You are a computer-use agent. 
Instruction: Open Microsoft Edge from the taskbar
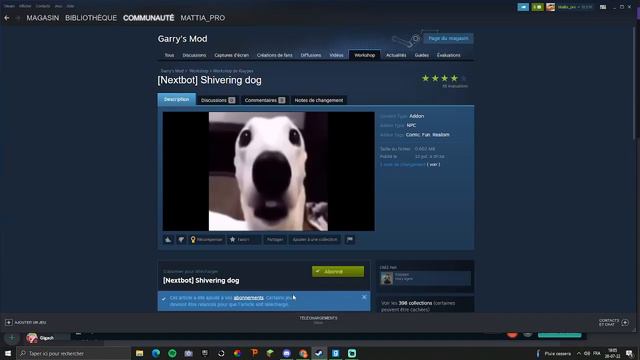point(156,353)
